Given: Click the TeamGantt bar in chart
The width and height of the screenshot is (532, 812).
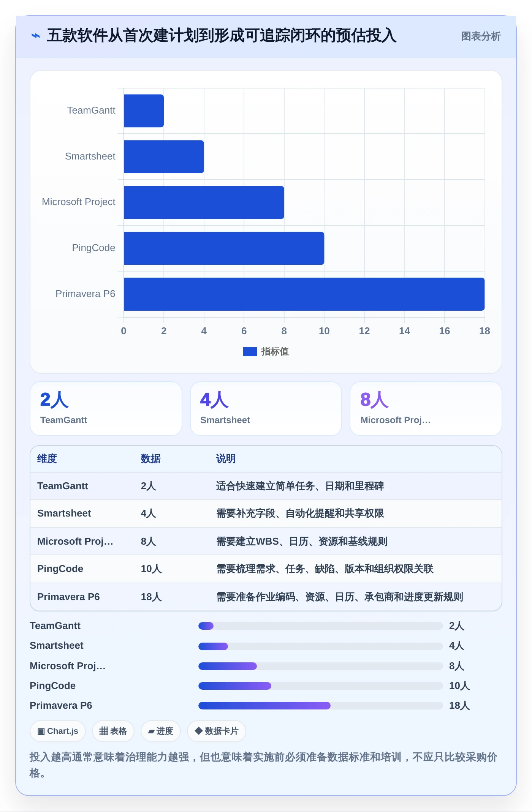Looking at the screenshot, I should coord(144,111).
